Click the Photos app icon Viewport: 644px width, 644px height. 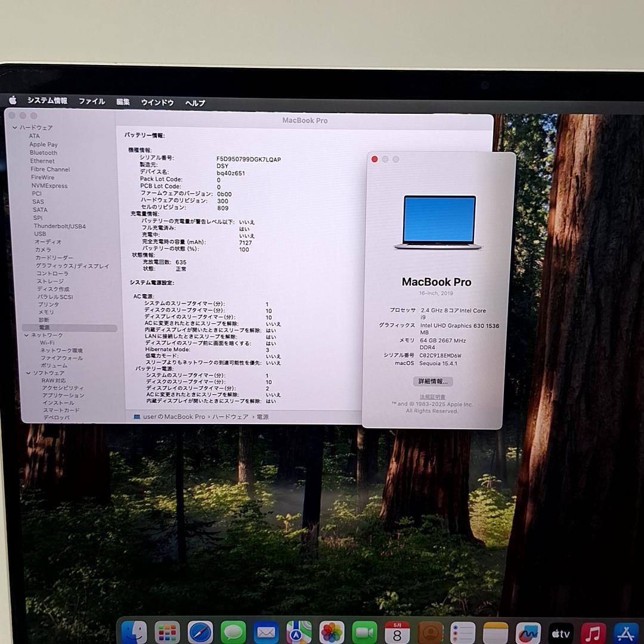(332, 631)
